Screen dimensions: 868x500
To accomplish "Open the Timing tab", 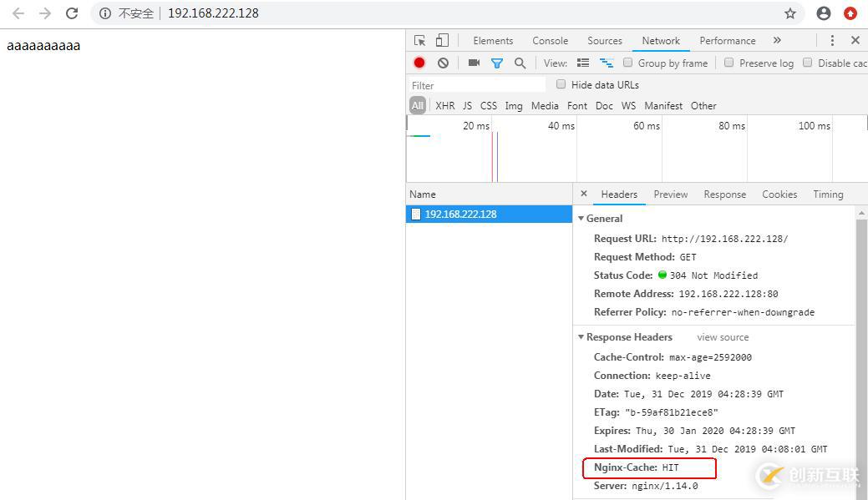I will tap(827, 194).
